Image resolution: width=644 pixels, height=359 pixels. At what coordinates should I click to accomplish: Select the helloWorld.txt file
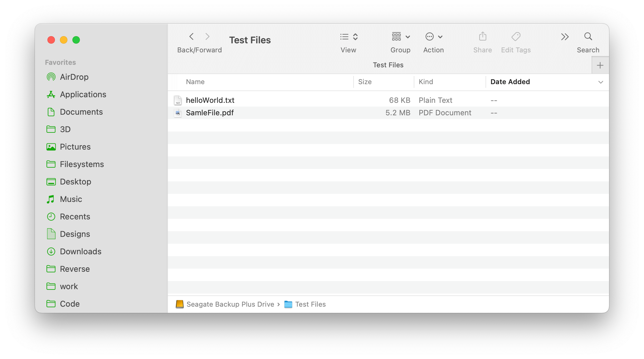[210, 100]
